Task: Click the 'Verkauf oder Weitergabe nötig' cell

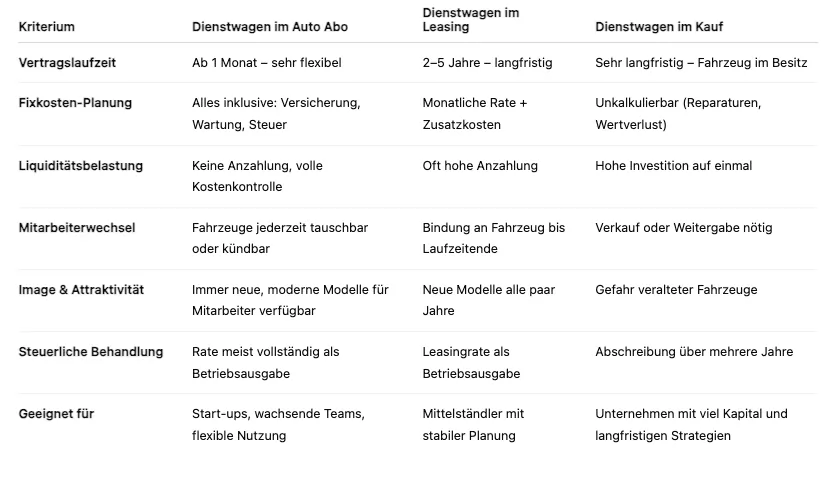Action: 683,228
